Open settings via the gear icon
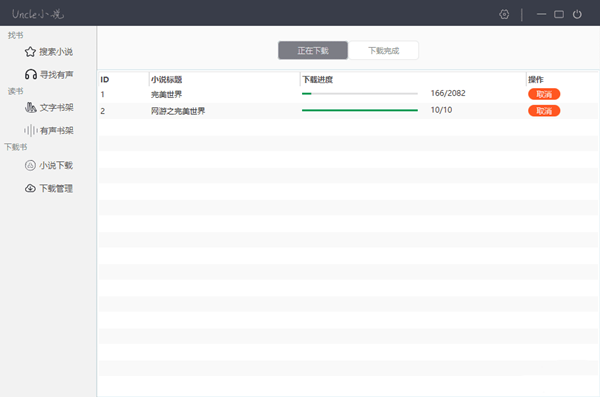Image resolution: width=600 pixels, height=397 pixels. click(x=504, y=15)
